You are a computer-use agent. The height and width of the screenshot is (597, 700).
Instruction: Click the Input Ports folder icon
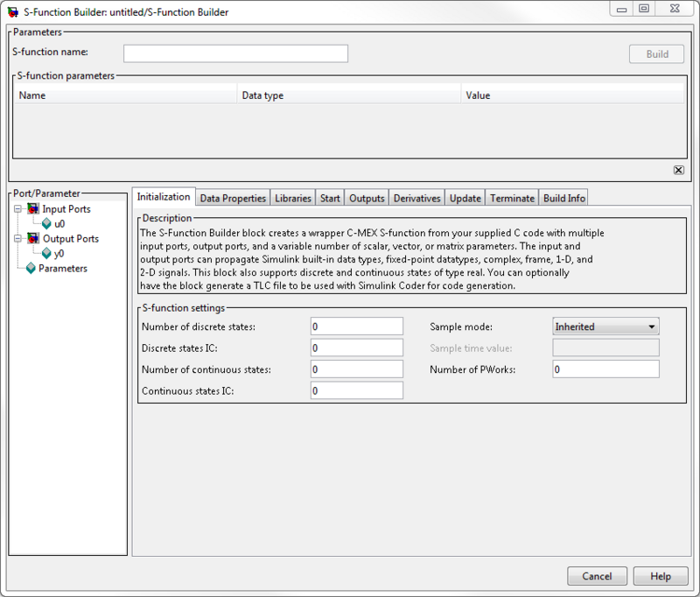pos(33,209)
